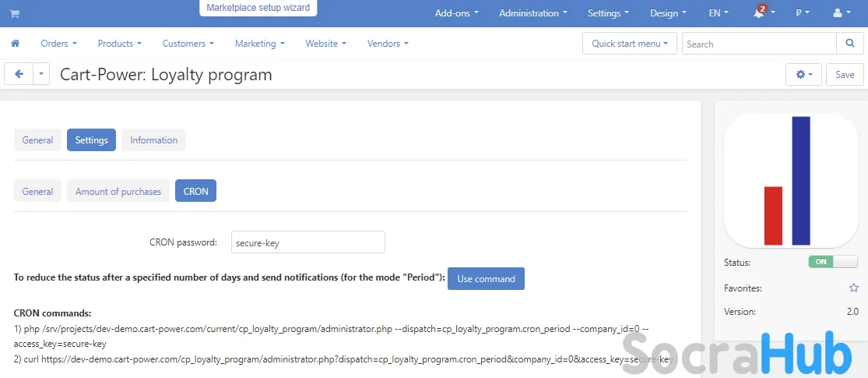Open the ruble currency selector
Screen dimensions: 868x378
pos(803,13)
